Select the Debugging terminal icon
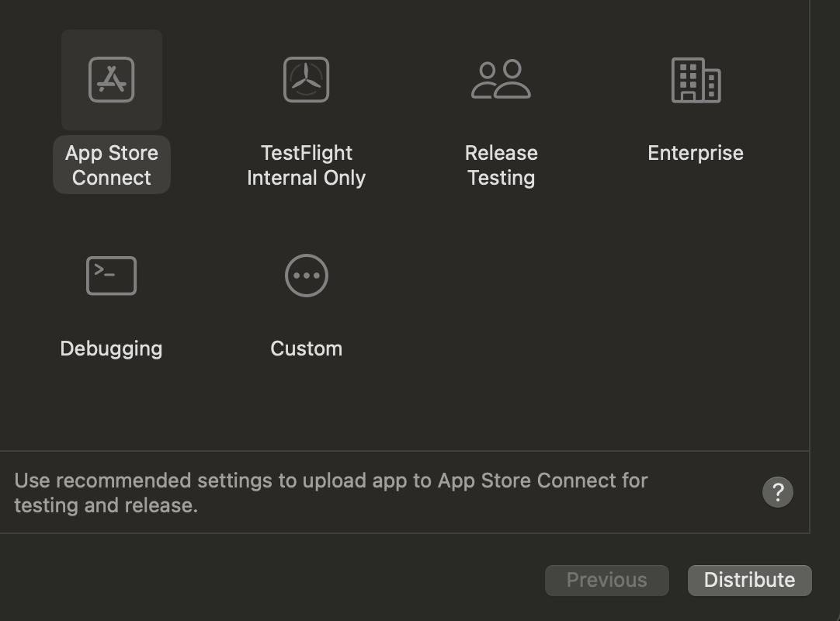 [111, 276]
